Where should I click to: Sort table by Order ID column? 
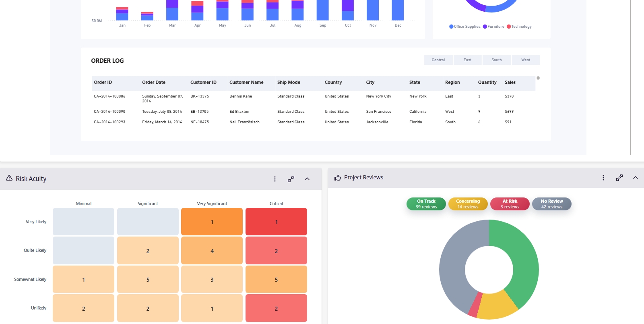103,82
